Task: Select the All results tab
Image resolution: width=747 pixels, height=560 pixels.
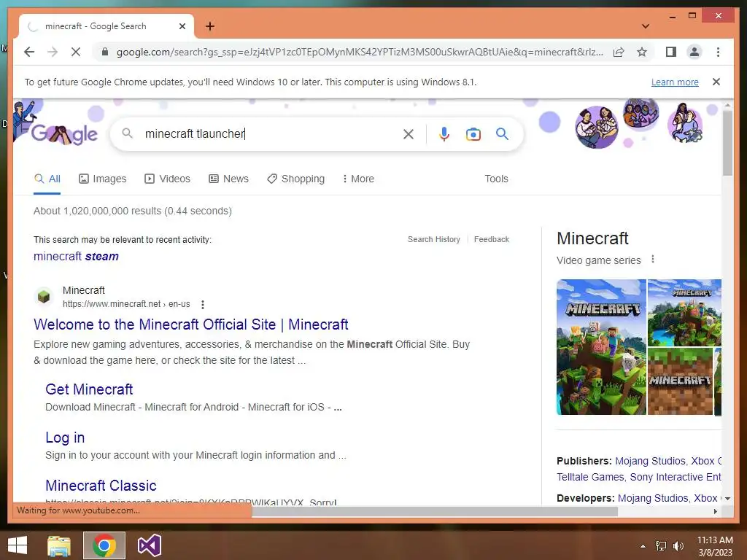Action: click(x=47, y=179)
